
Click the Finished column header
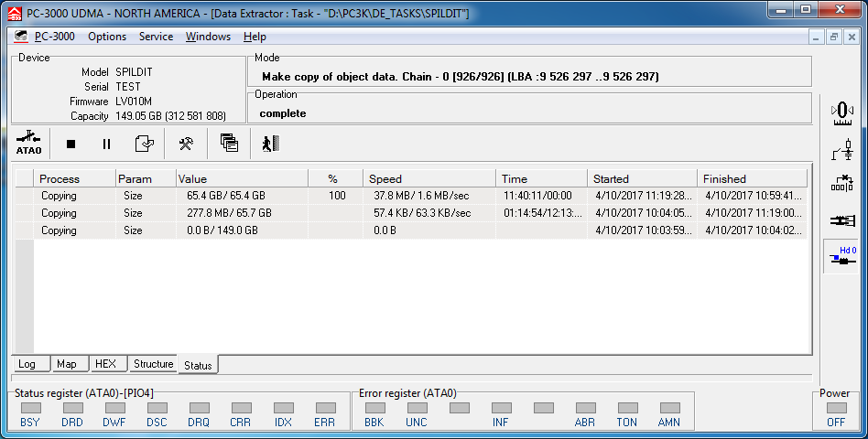pyautogui.click(x=752, y=178)
